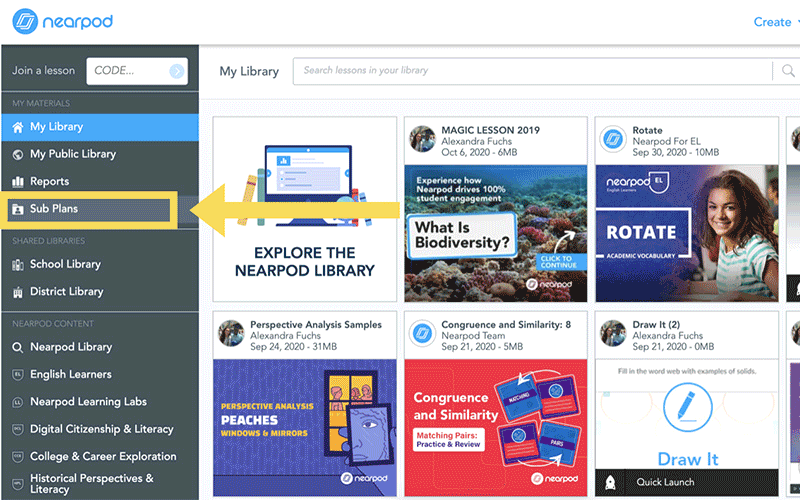The height and width of the screenshot is (500, 800).
Task: Click the Nearpod Library magnifier icon
Action: (18, 347)
